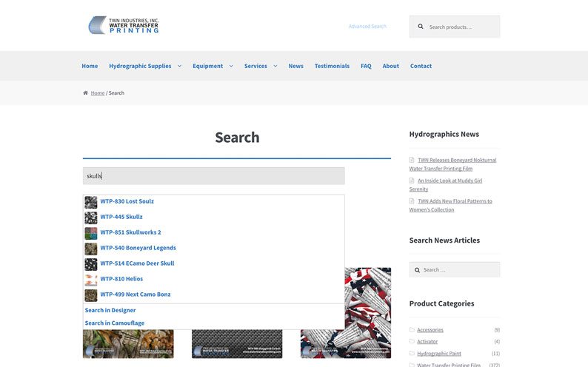Open the carbon fiber pattern product image

[237, 344]
